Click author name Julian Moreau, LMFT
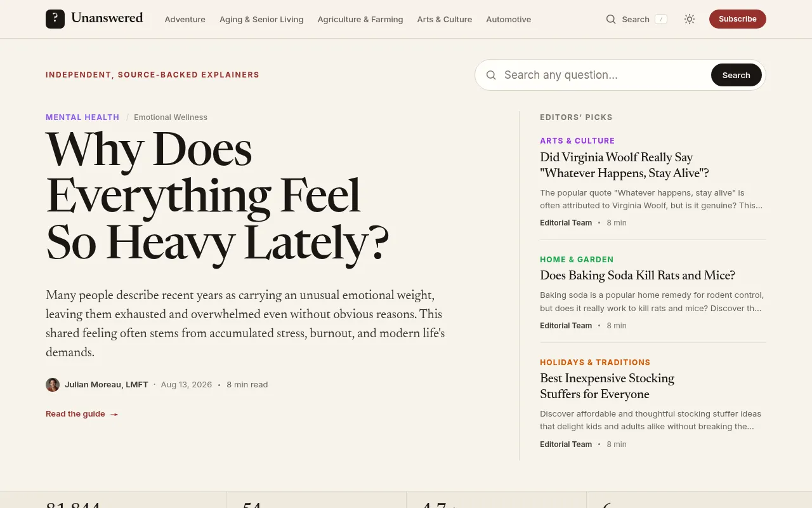Screen dimensions: 812x508 (107, 385)
